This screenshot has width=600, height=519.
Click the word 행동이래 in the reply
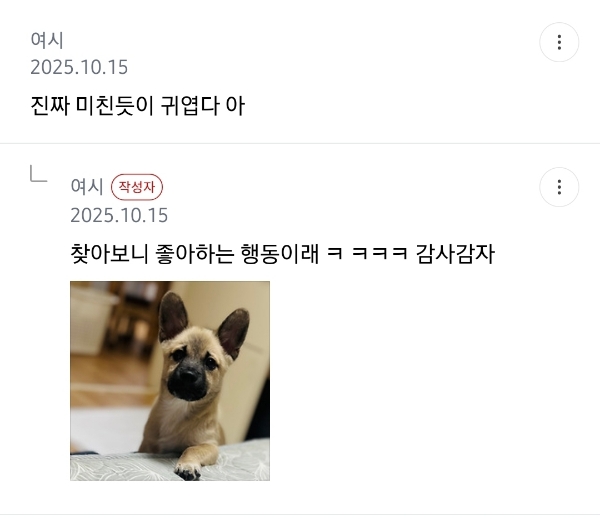coord(280,253)
